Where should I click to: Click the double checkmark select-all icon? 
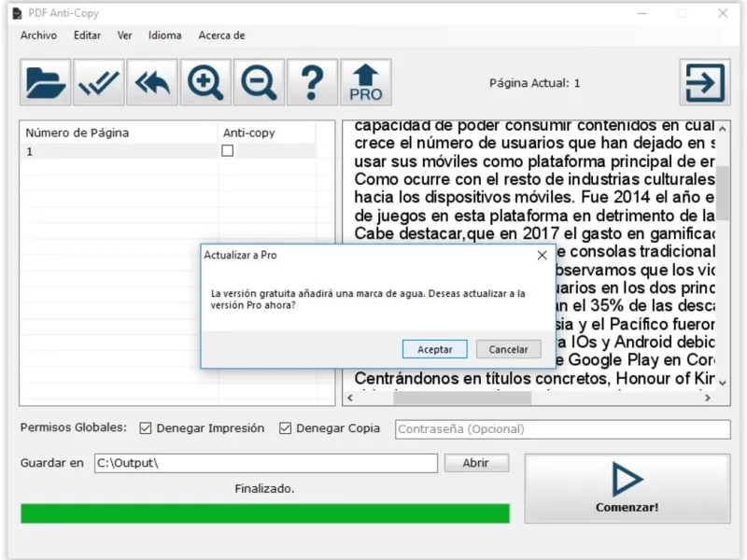tap(99, 82)
